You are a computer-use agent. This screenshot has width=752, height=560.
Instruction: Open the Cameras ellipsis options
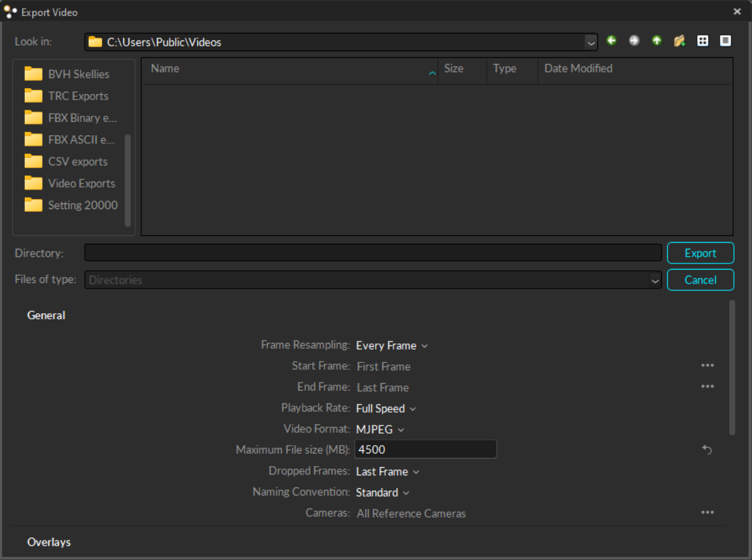707,512
